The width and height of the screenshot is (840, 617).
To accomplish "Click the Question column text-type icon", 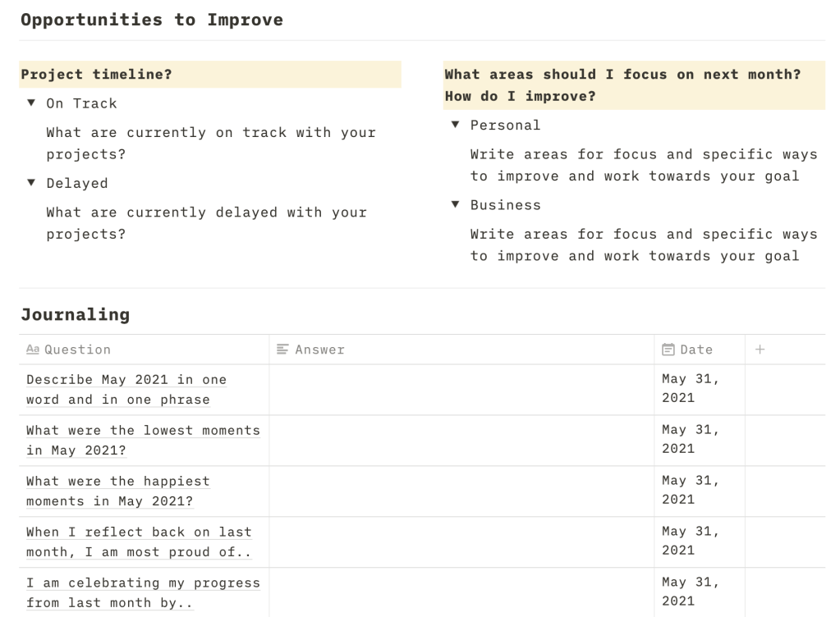I will (x=33, y=350).
